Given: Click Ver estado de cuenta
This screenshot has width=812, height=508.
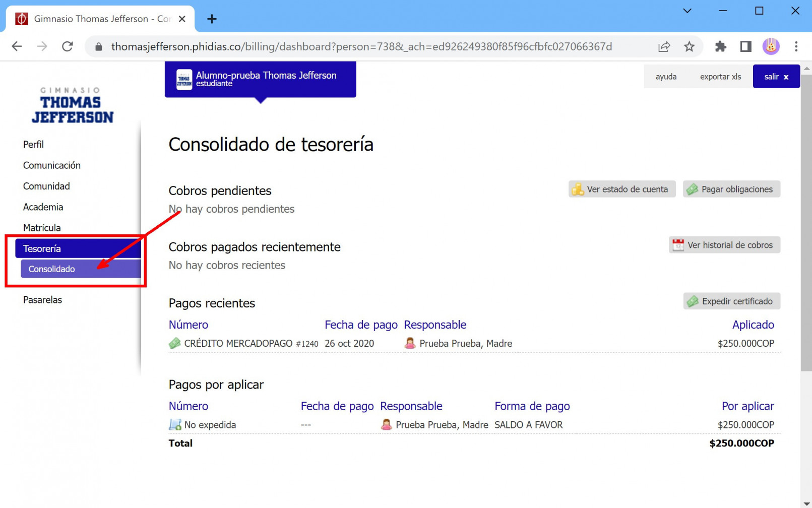Looking at the screenshot, I should (x=621, y=189).
